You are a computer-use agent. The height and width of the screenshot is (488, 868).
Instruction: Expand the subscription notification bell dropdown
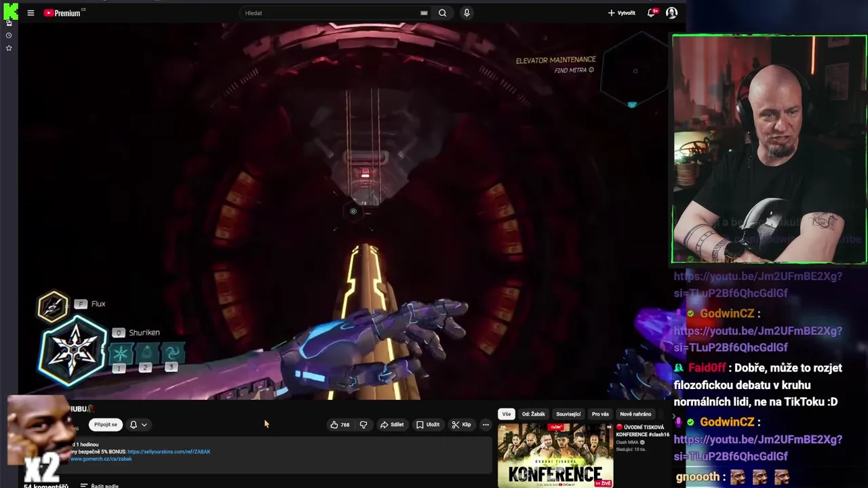[138, 424]
